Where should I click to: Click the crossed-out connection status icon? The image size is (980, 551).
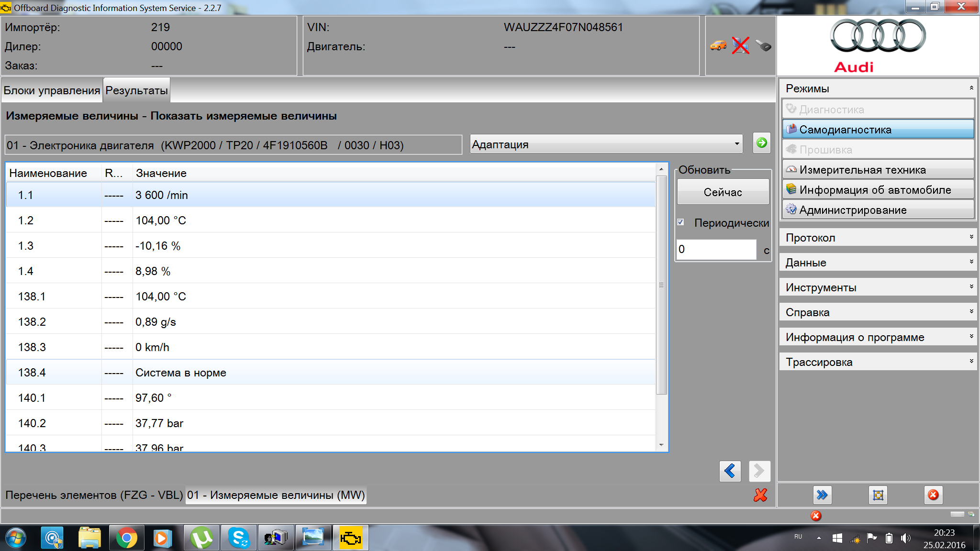(740, 46)
